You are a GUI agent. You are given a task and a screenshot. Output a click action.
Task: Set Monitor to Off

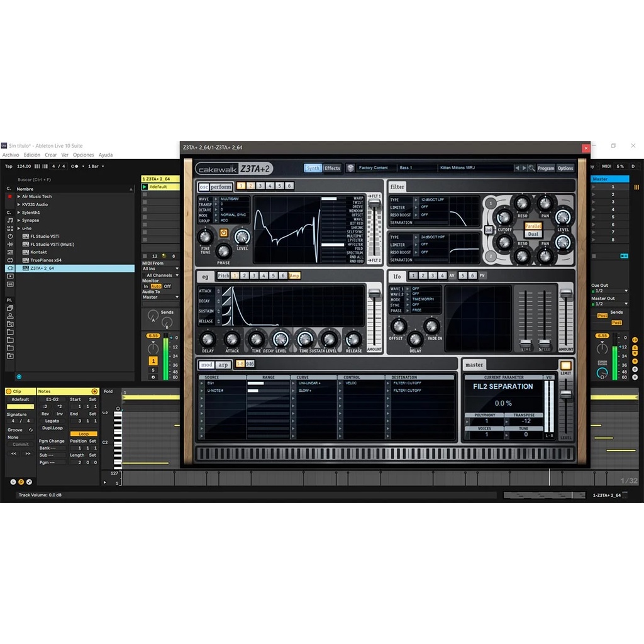[x=167, y=286]
